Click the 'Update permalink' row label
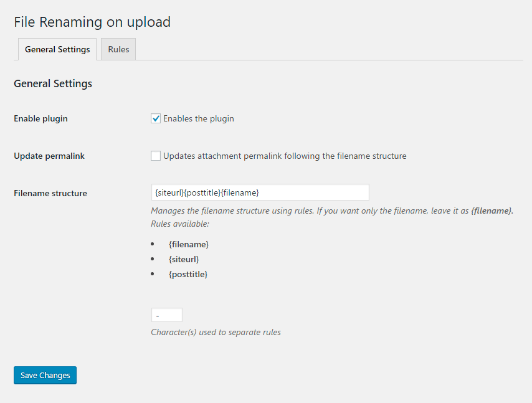This screenshot has width=532, height=403. 49,156
